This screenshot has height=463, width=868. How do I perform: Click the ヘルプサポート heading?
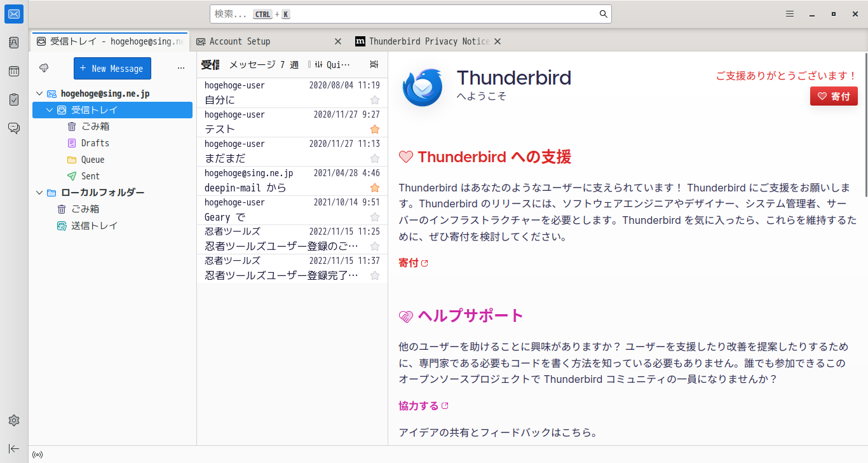click(x=470, y=315)
